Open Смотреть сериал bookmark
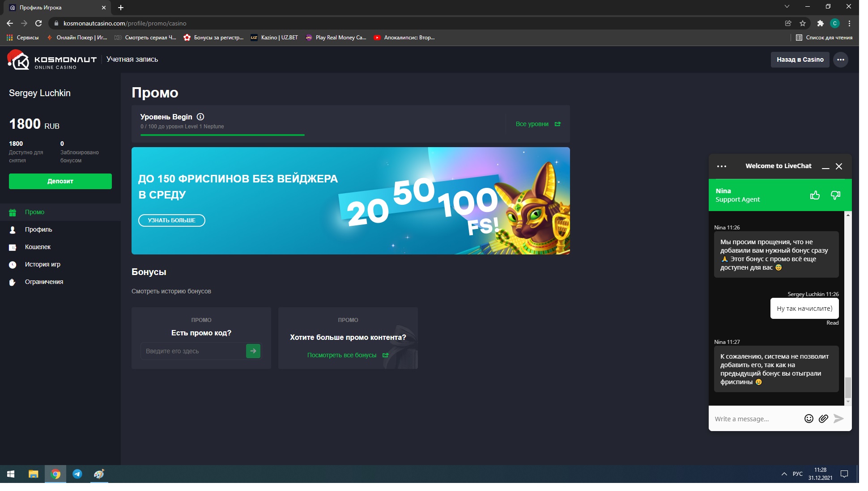This screenshot has width=868, height=491. coord(145,38)
